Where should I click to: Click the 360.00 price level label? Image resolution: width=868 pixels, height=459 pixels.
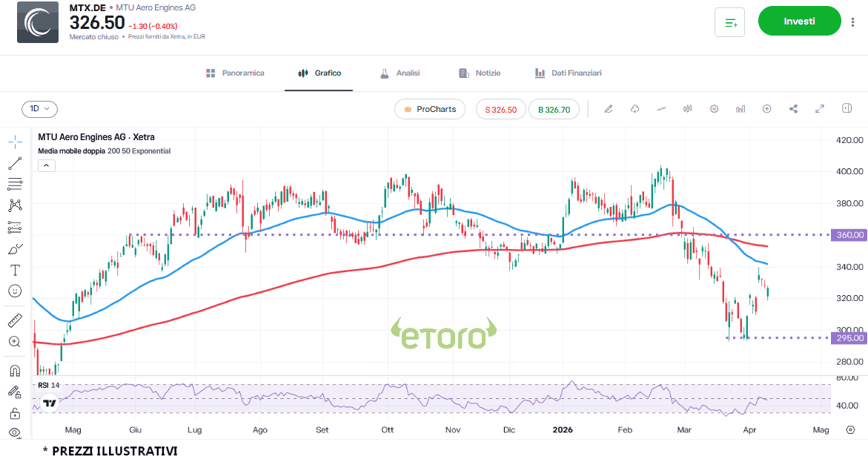849,235
